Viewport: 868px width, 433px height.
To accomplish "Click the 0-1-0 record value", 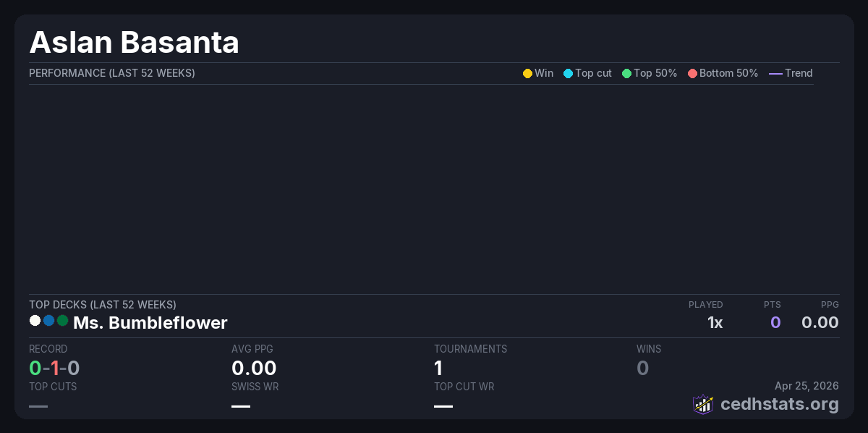I will [x=54, y=369].
